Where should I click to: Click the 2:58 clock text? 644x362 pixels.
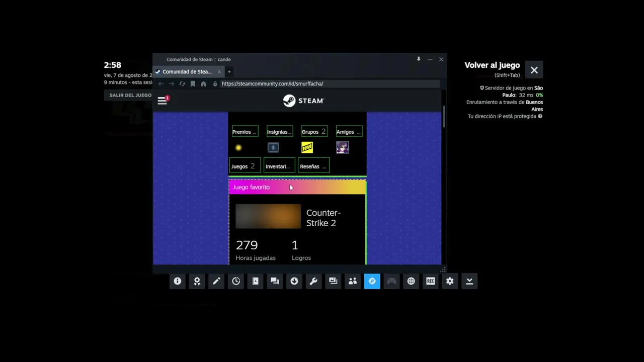[x=113, y=65]
